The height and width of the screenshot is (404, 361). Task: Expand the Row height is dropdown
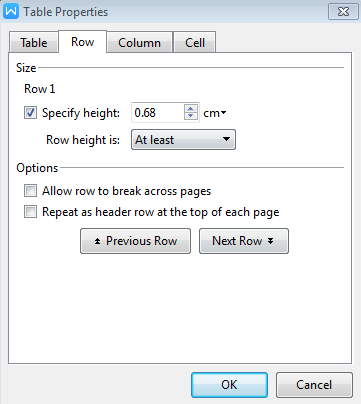click(x=183, y=140)
